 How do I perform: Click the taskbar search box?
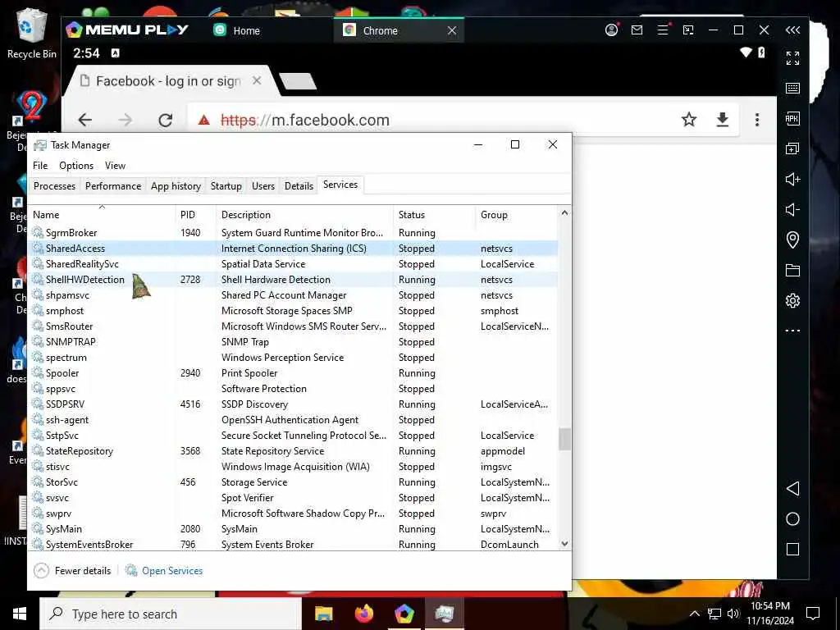171,614
